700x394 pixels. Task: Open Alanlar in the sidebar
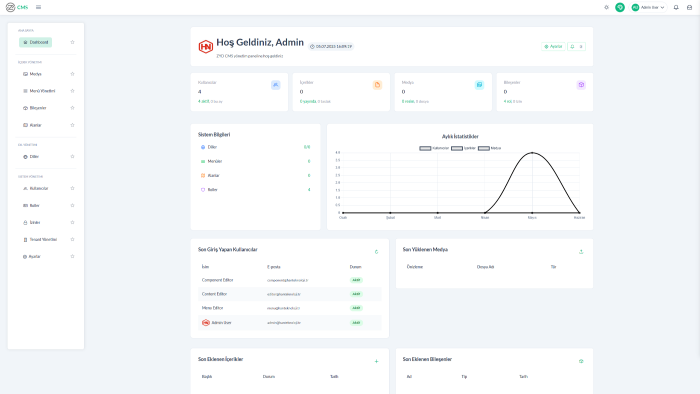[x=32, y=125]
